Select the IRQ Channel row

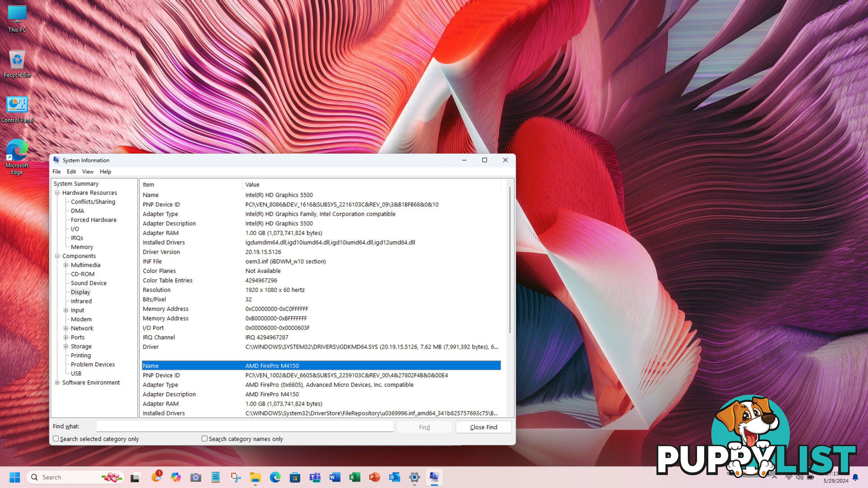pyautogui.click(x=321, y=337)
